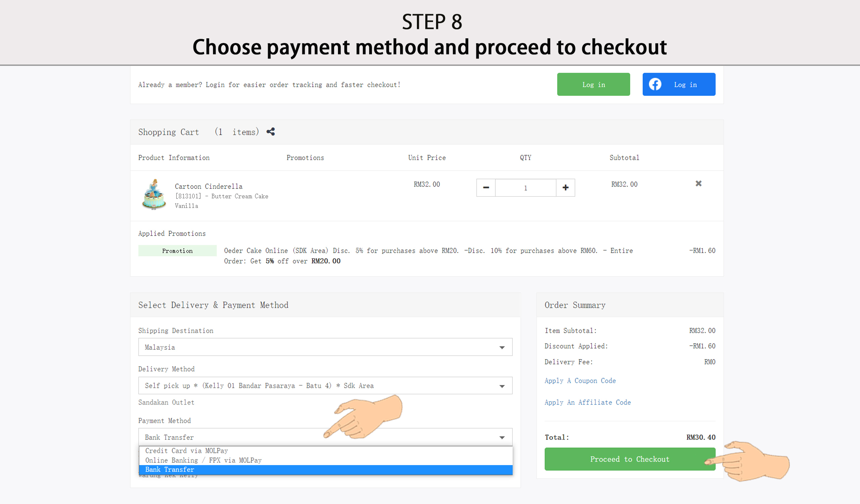Image resolution: width=860 pixels, height=504 pixels.
Task: Click the green Promotion tag
Action: coord(177,251)
